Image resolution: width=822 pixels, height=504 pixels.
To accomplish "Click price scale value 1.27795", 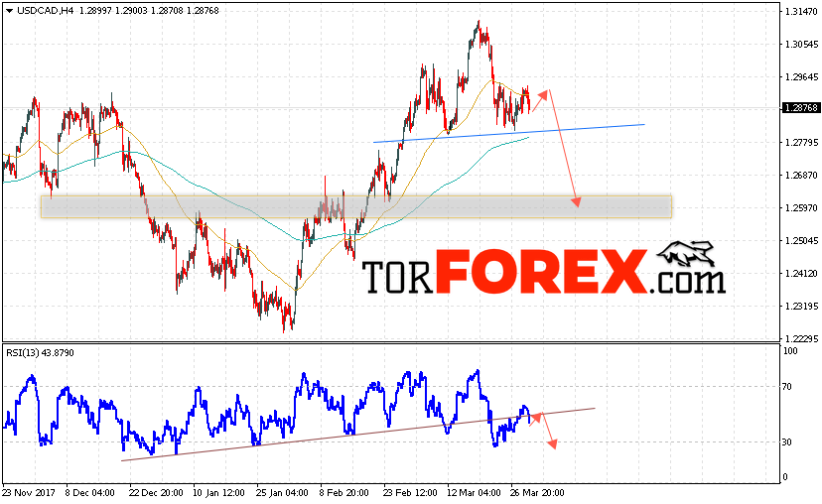I will (x=801, y=143).
